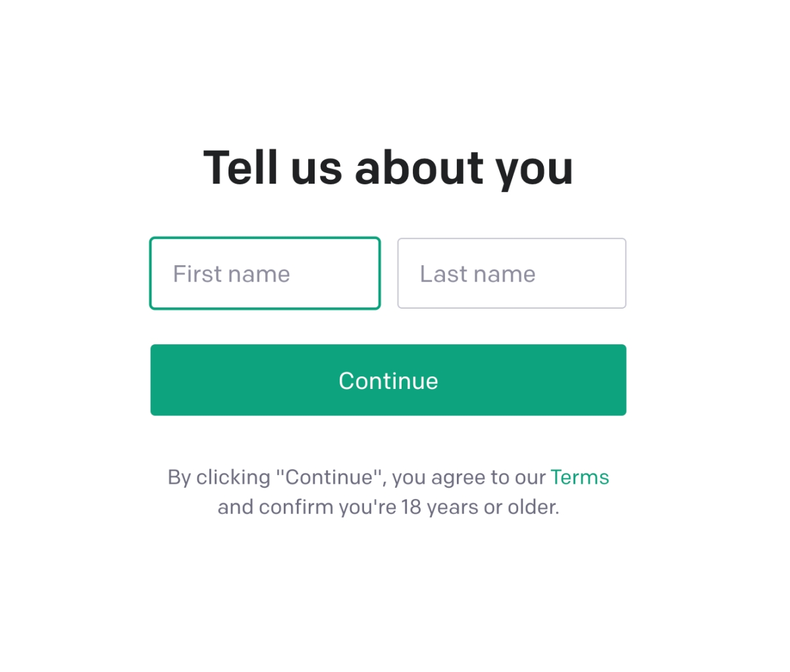790x672 pixels.
Task: Click the First name input field
Action: (x=265, y=273)
